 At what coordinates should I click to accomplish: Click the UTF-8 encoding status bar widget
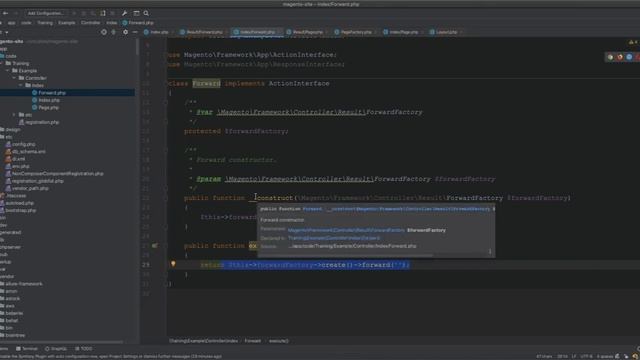pos(586,356)
